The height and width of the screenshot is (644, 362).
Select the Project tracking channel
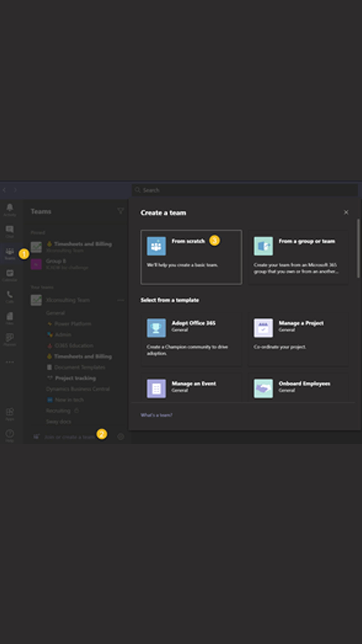click(x=75, y=378)
